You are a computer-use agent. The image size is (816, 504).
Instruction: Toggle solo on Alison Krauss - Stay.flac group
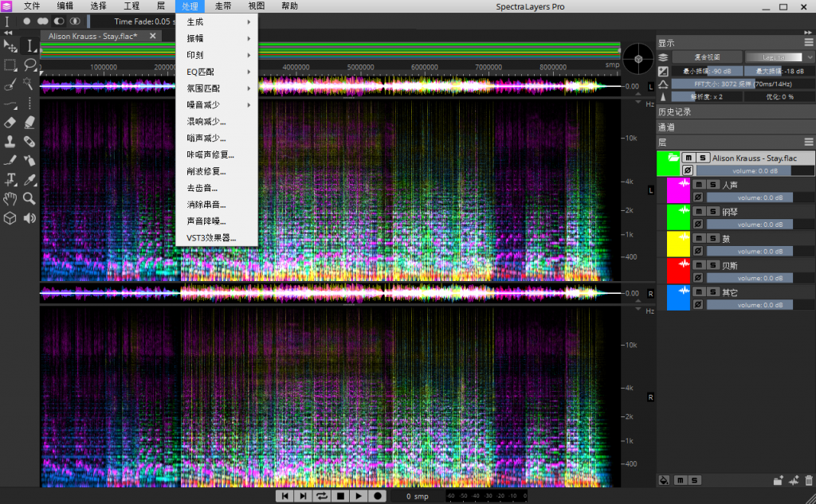pos(703,158)
